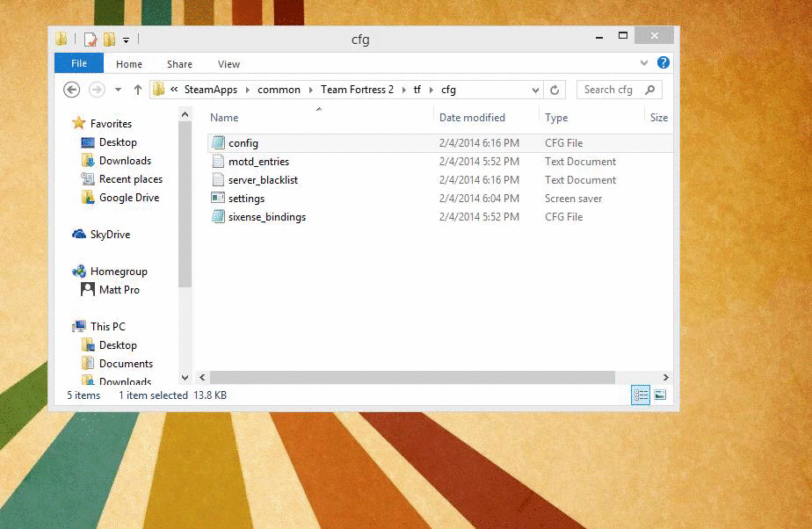Show hidden path folders with double chevron

coord(175,89)
